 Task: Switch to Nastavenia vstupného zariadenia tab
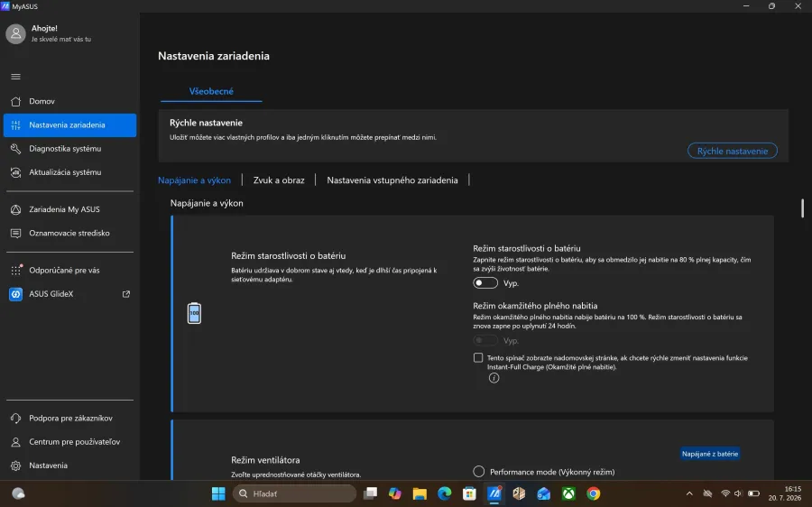(x=392, y=180)
